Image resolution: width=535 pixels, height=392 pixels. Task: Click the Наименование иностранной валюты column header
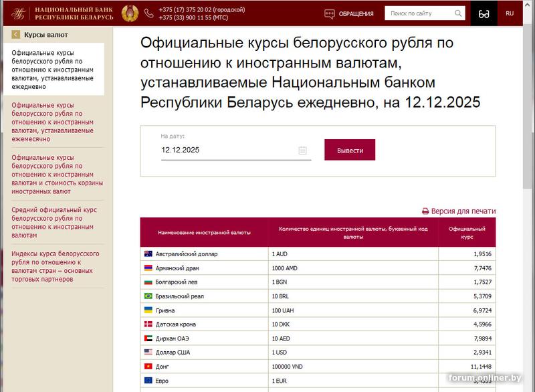point(204,233)
